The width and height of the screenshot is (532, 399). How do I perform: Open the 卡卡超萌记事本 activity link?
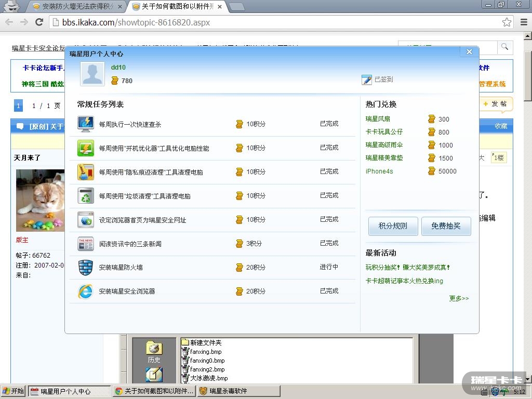404,281
